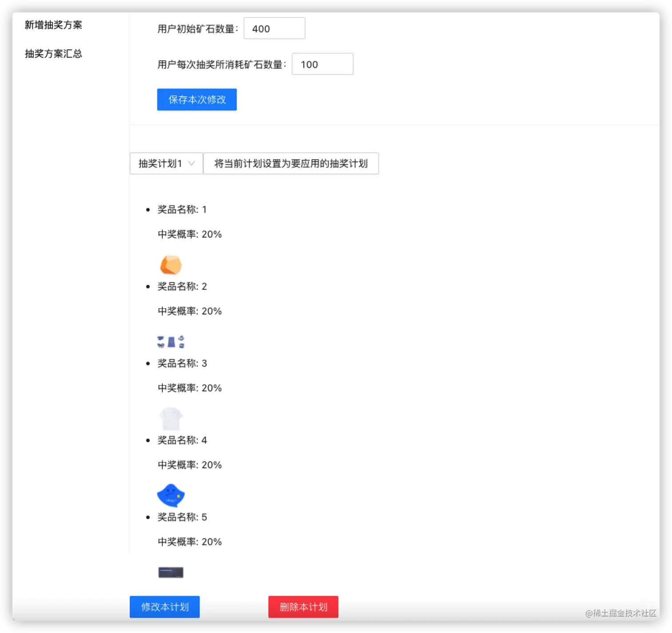This screenshot has height=633, width=672.
Task: Collapse the lottery plan dropdown arrow
Action: [x=192, y=163]
